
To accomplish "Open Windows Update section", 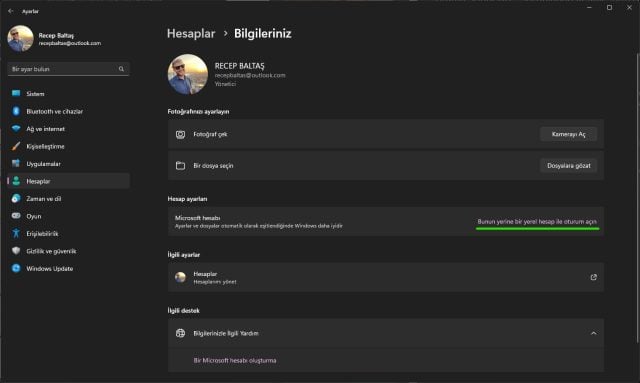I will (69, 268).
